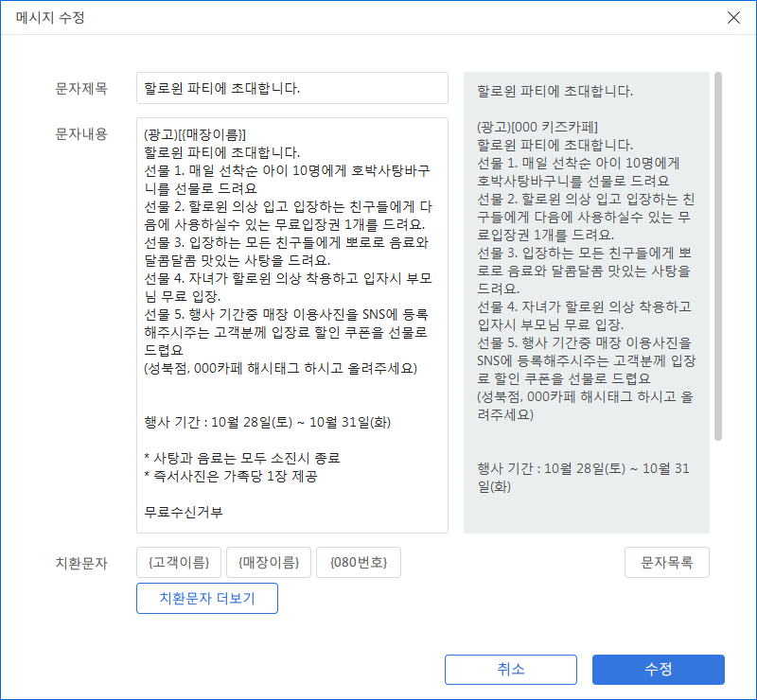Open 치환문자 더보기
Viewport: 757px width, 700px height.
click(x=207, y=599)
